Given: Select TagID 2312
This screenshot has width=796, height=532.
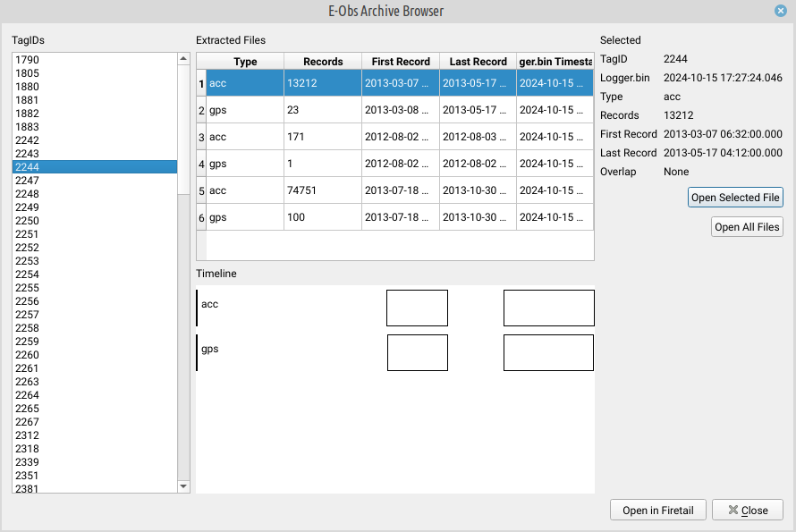Looking at the screenshot, I should (x=95, y=435).
